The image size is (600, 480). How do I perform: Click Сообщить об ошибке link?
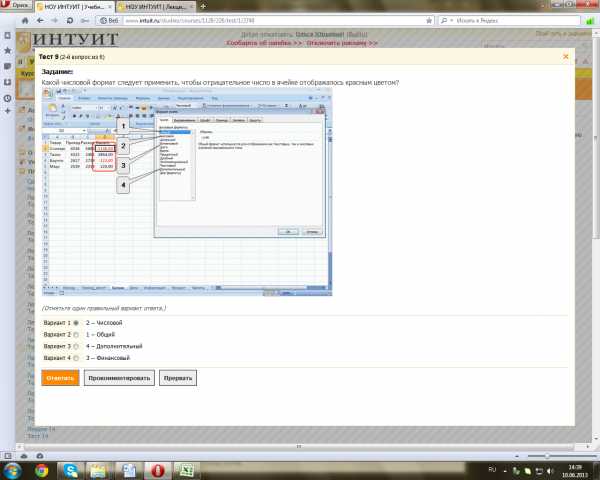coord(264,43)
